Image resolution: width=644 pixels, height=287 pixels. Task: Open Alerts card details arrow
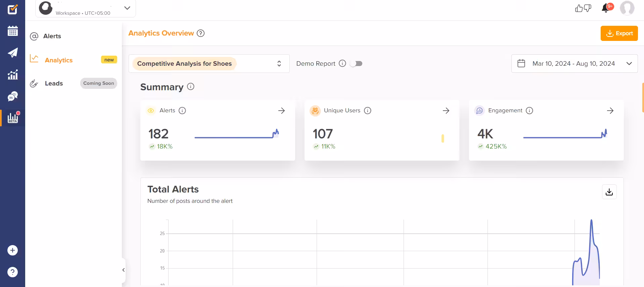(281, 111)
